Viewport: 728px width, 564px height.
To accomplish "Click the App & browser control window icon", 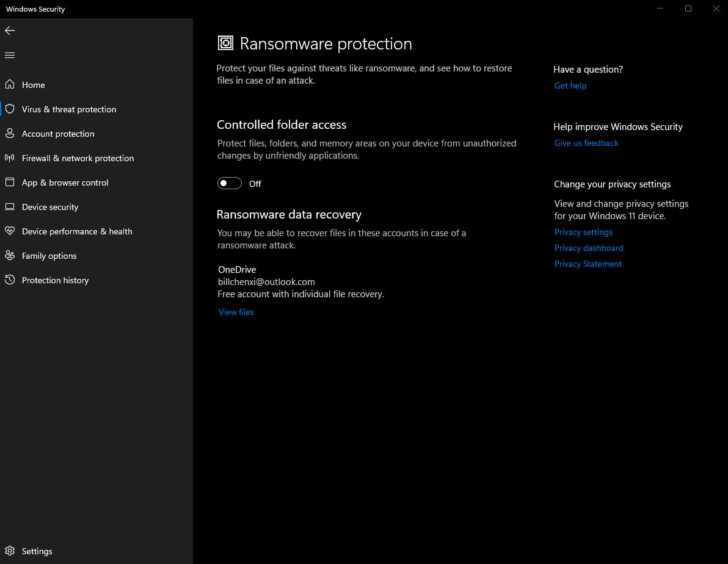I will 10,182.
